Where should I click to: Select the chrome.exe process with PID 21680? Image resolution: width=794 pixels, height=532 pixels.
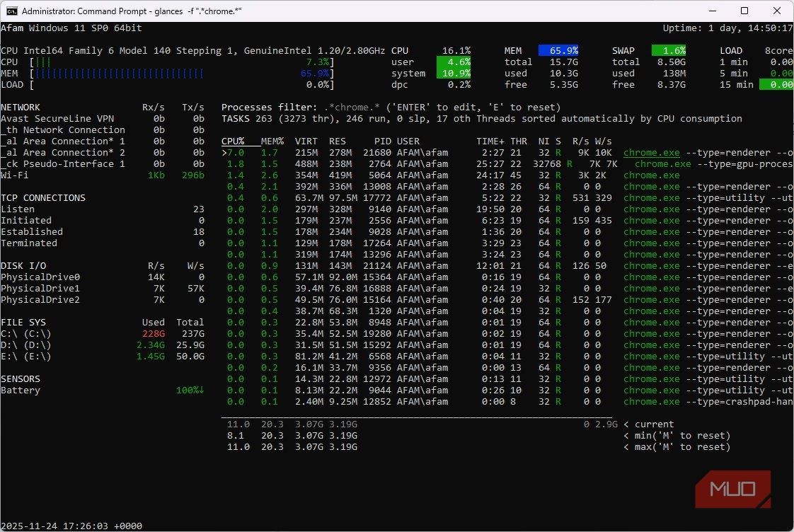pos(507,152)
